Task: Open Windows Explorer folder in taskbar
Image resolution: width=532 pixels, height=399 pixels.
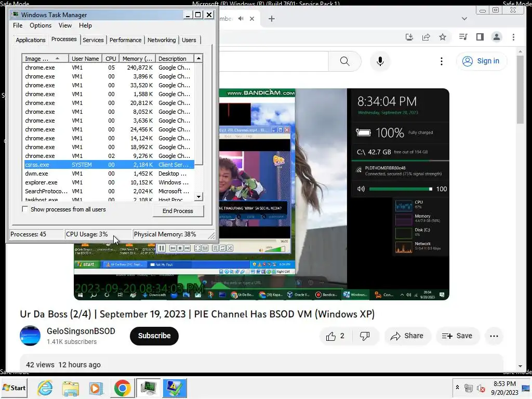Action: coord(71,388)
